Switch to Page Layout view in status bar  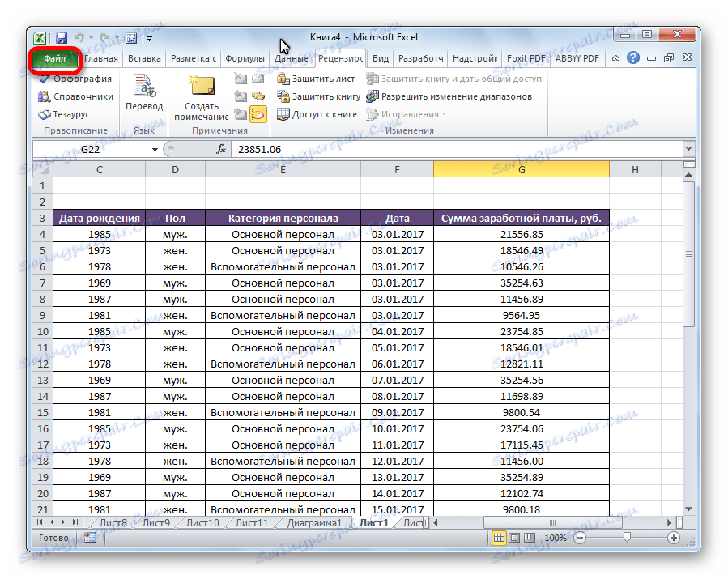click(x=514, y=538)
